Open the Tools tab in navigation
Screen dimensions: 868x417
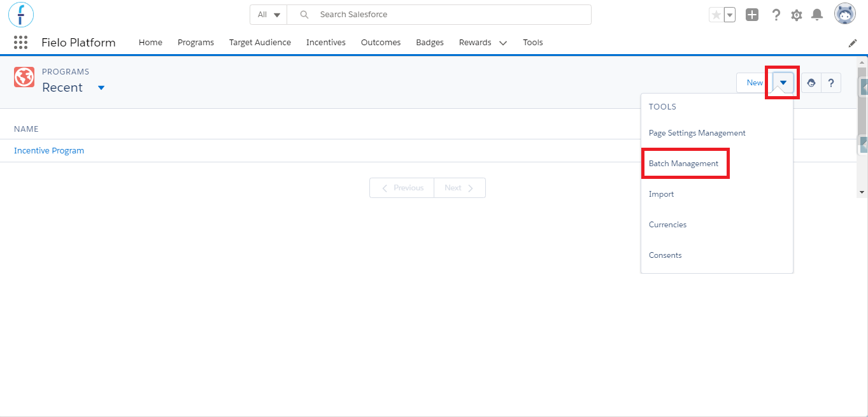(x=533, y=43)
